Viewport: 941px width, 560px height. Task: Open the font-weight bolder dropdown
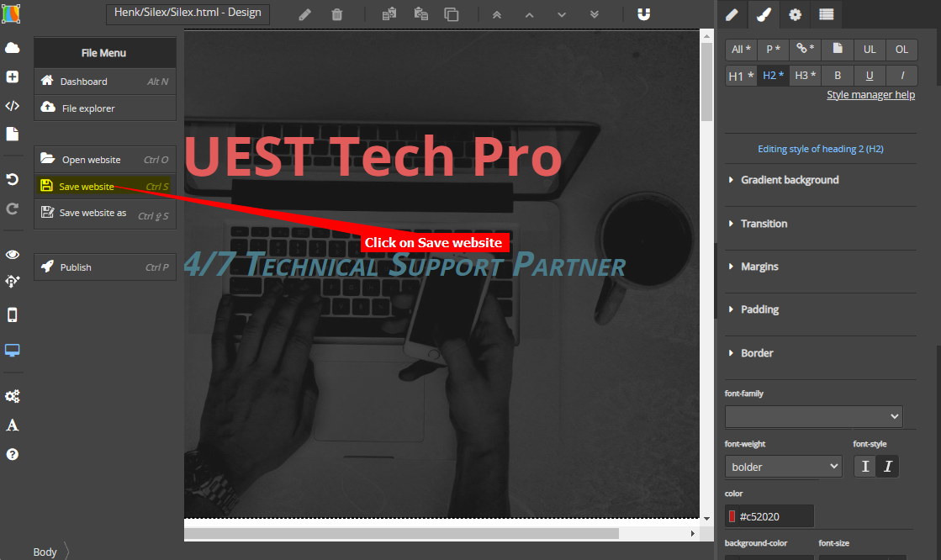coord(783,467)
